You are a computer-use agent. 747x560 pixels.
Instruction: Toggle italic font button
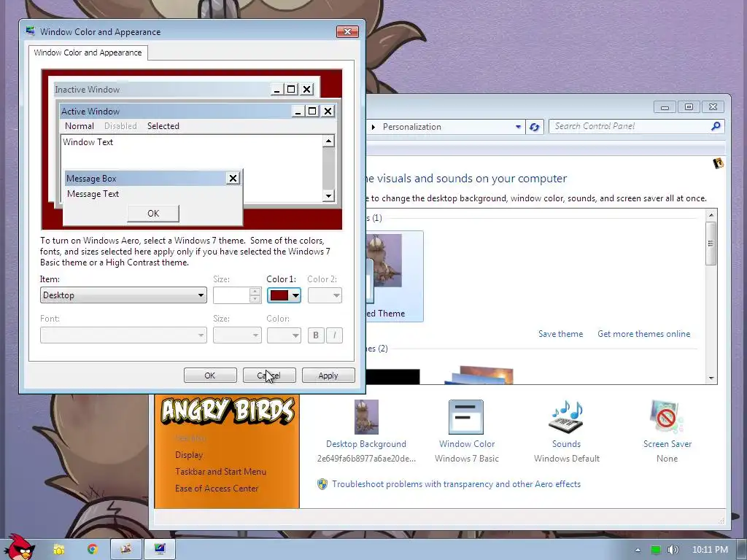tap(334, 335)
